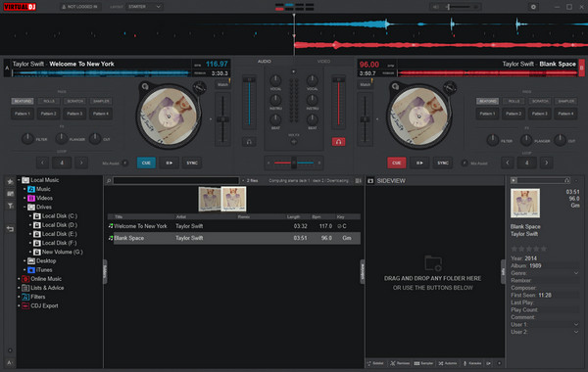Select left deck BEATGRID pads tab

tap(23, 101)
